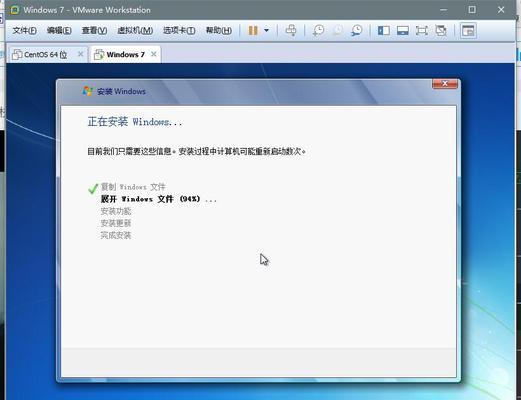Enter full screen mode
Image resolution: width=521 pixels, height=400 pixels.
(x=422, y=31)
